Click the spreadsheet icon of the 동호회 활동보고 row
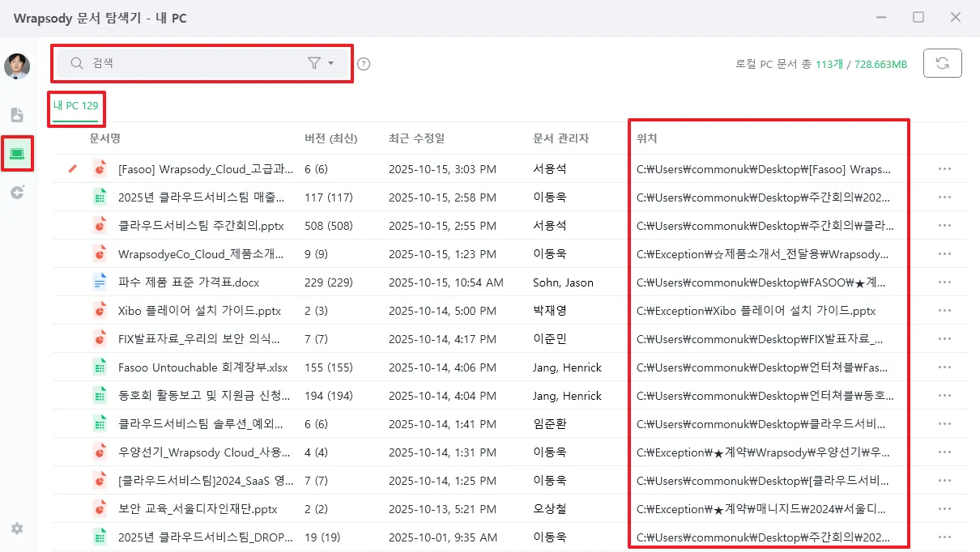Image resolution: width=980 pixels, height=552 pixels. [x=100, y=396]
